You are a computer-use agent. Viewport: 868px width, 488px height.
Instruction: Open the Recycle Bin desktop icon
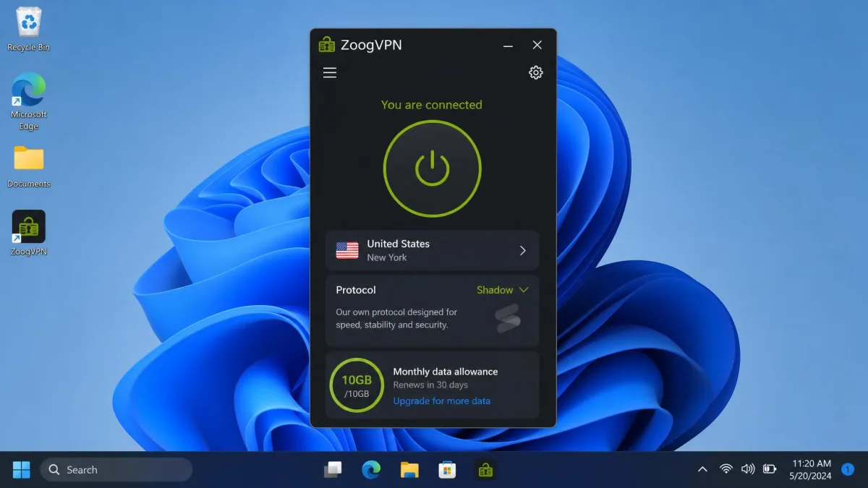(x=29, y=30)
